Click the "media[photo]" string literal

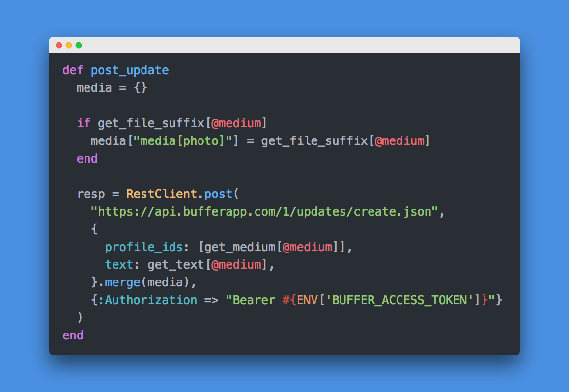(183, 140)
